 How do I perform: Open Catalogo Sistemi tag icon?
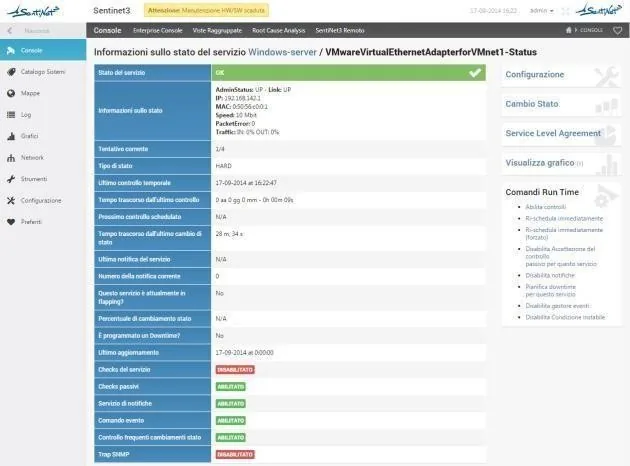(x=11, y=72)
